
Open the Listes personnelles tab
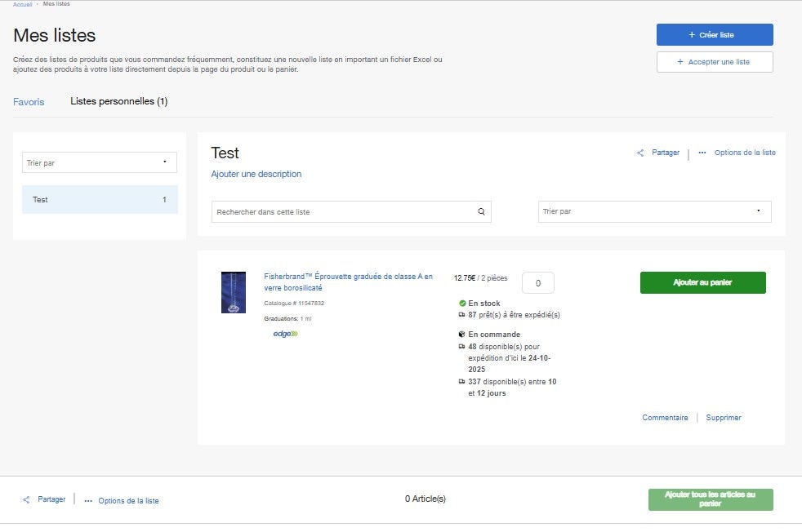pos(118,101)
